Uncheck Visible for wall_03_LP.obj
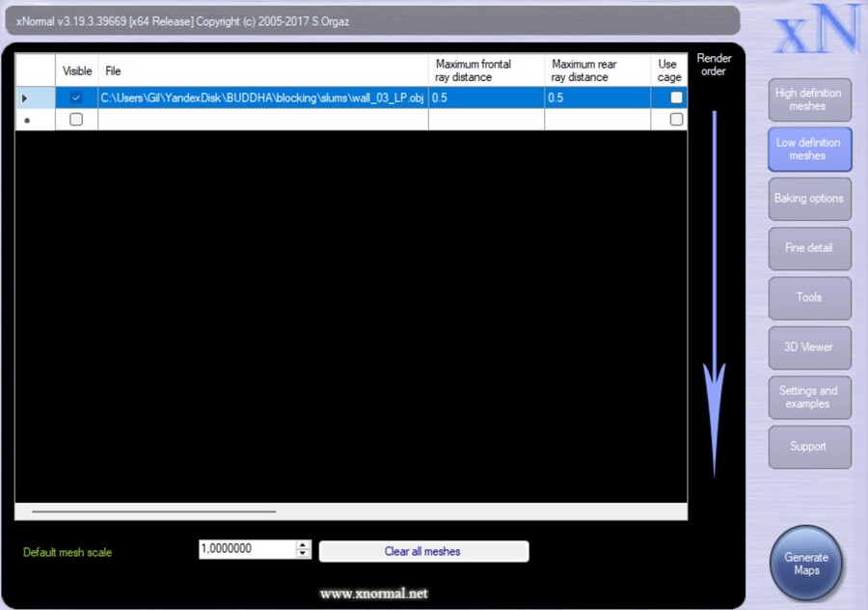Screen dimensions: 868x610 pyautogui.click(x=76, y=97)
